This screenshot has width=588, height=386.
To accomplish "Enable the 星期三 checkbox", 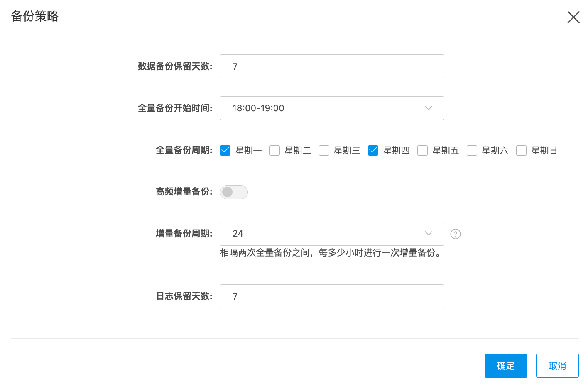I will pyautogui.click(x=324, y=150).
